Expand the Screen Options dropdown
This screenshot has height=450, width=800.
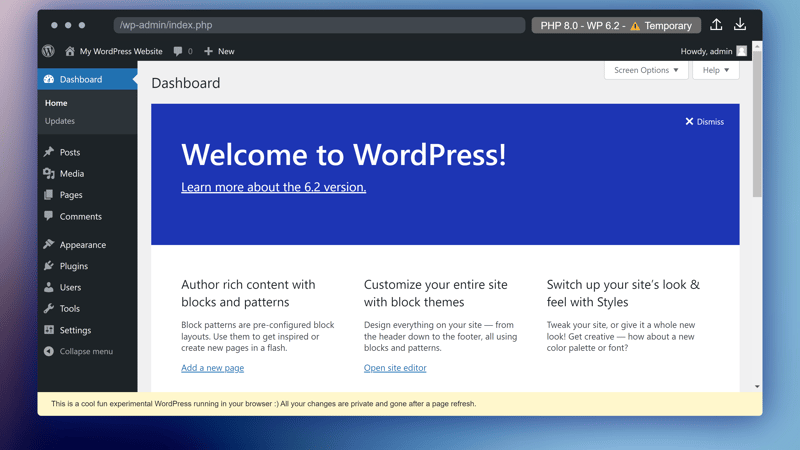pyautogui.click(x=646, y=70)
